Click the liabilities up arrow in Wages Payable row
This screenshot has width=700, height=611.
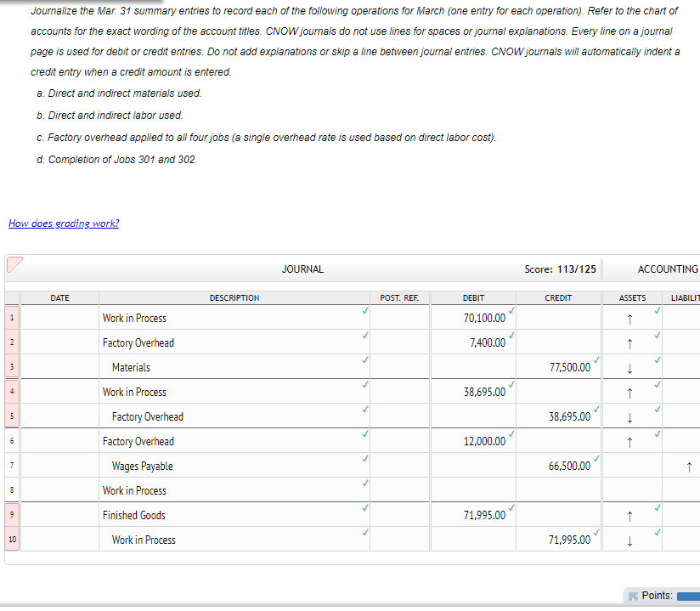(689, 467)
